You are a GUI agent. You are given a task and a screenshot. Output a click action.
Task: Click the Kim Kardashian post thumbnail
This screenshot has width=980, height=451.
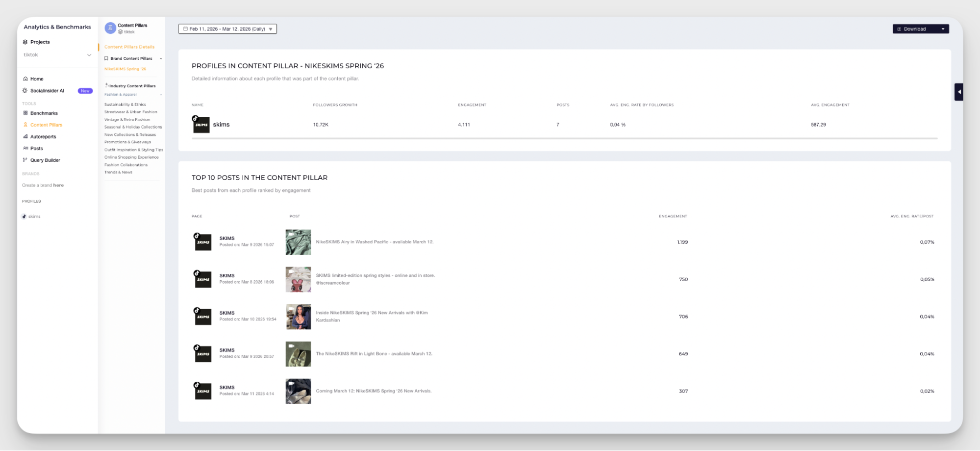click(x=298, y=317)
